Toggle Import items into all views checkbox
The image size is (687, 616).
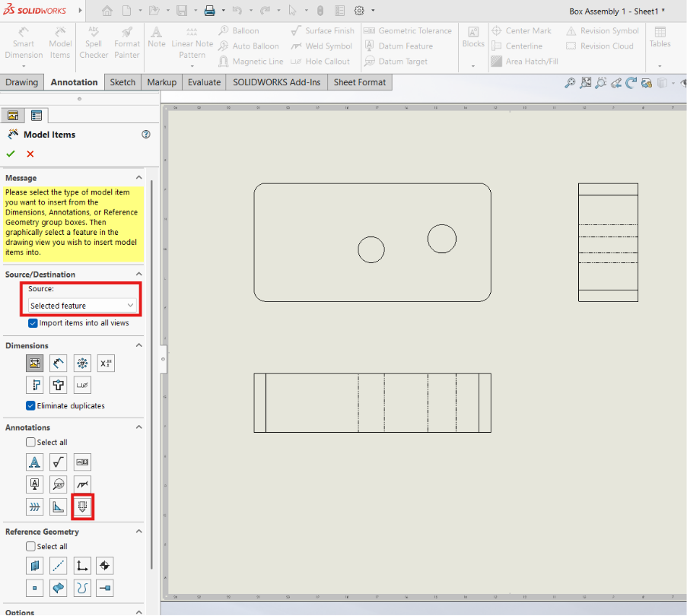pos(33,323)
